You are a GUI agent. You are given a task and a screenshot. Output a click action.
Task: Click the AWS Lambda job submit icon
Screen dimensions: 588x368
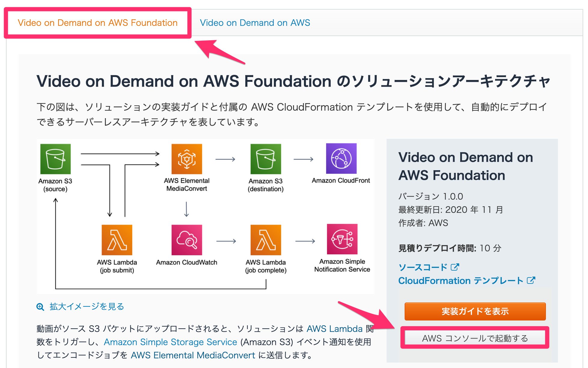(x=117, y=240)
